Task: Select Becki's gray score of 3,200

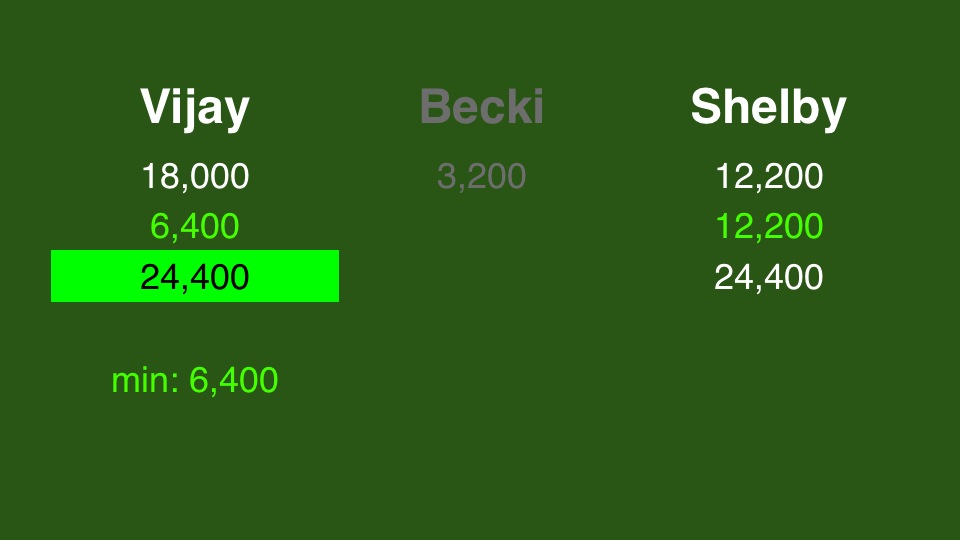Action: 481,176
